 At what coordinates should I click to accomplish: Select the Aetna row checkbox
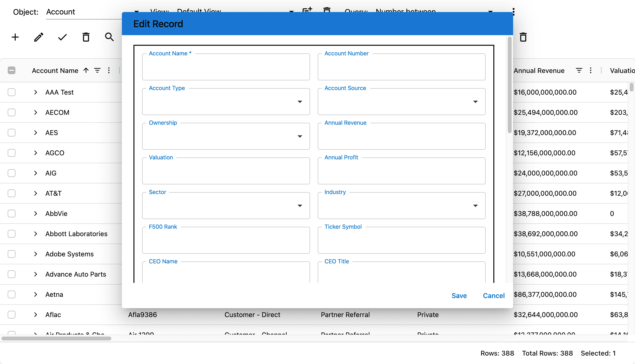[12, 294]
